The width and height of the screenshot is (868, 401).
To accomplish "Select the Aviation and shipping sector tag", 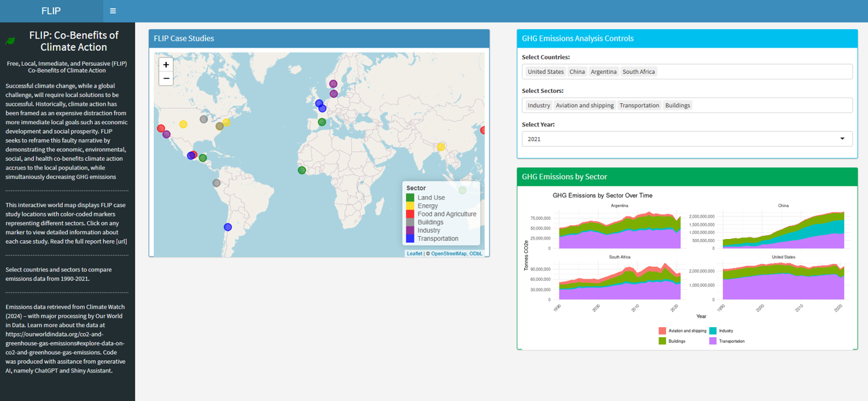I will point(584,105).
